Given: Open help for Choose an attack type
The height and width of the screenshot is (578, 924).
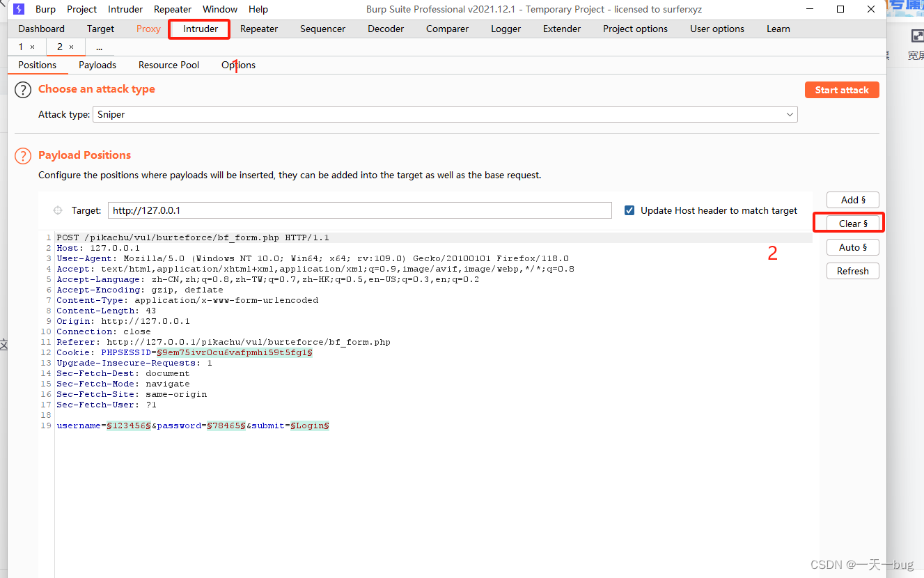Looking at the screenshot, I should (23, 90).
